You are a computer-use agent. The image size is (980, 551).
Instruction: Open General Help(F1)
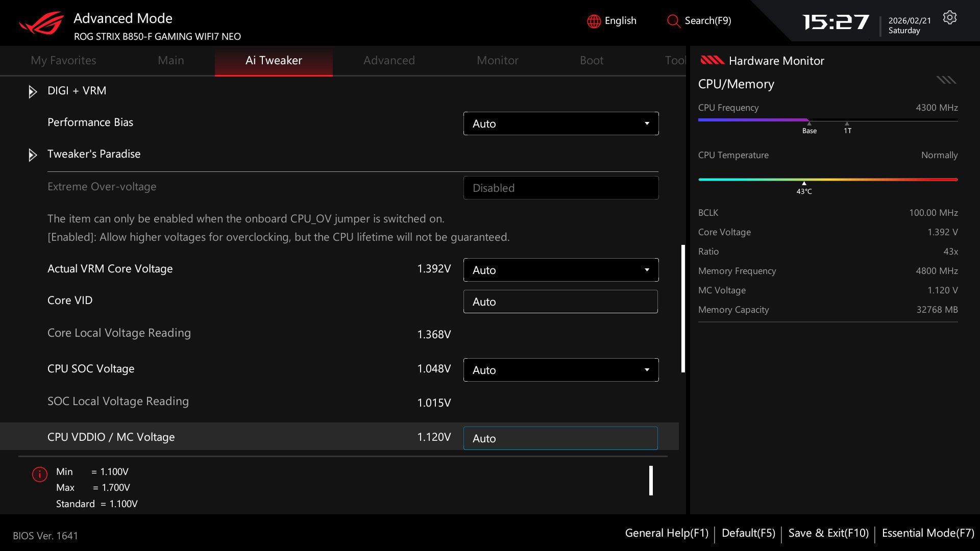click(x=667, y=533)
